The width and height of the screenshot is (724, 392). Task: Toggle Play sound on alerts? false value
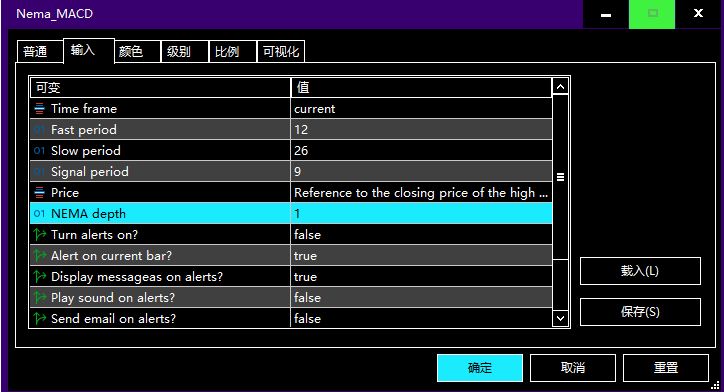tap(421, 297)
